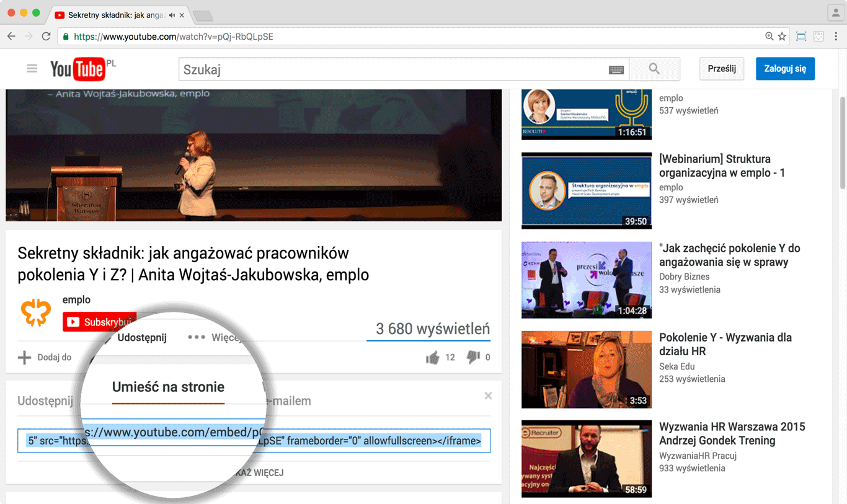This screenshot has width=847, height=504.
Task: Open the emplo channel under the Webinarium title
Action: 671,187
